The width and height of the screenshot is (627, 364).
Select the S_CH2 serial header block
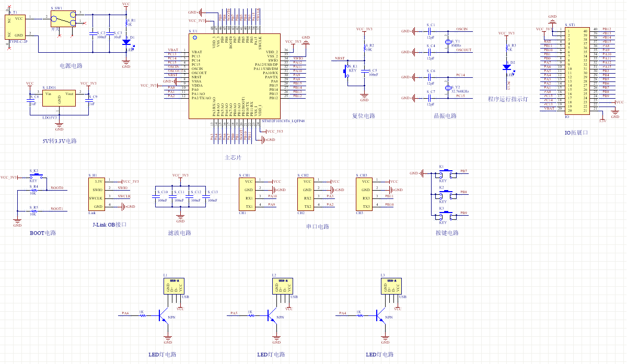(x=306, y=194)
